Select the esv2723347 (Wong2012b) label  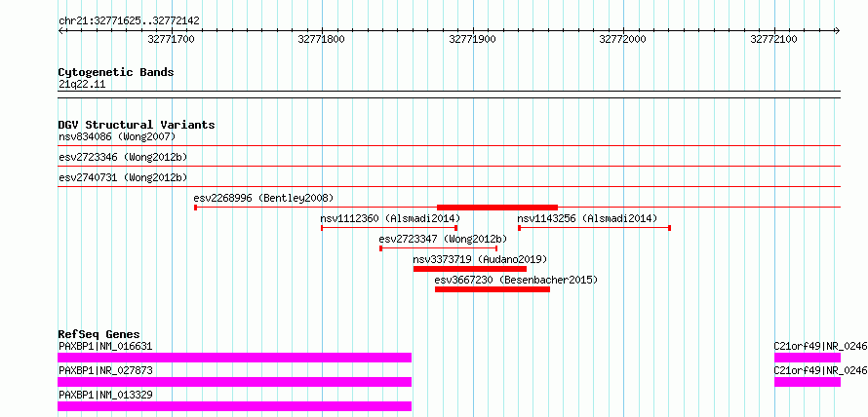coord(443,239)
